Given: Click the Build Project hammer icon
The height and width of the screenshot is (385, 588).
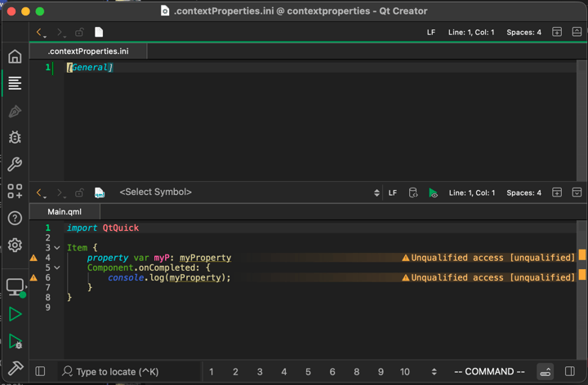Looking at the screenshot, I should point(15,369).
